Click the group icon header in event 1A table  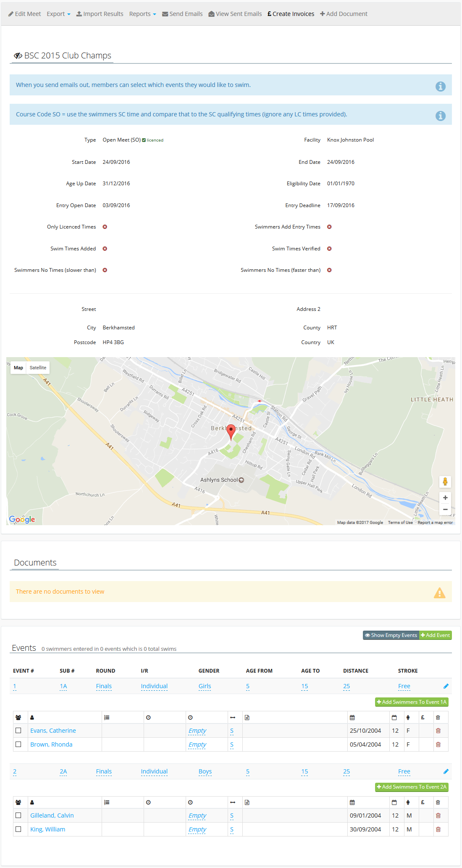18,718
